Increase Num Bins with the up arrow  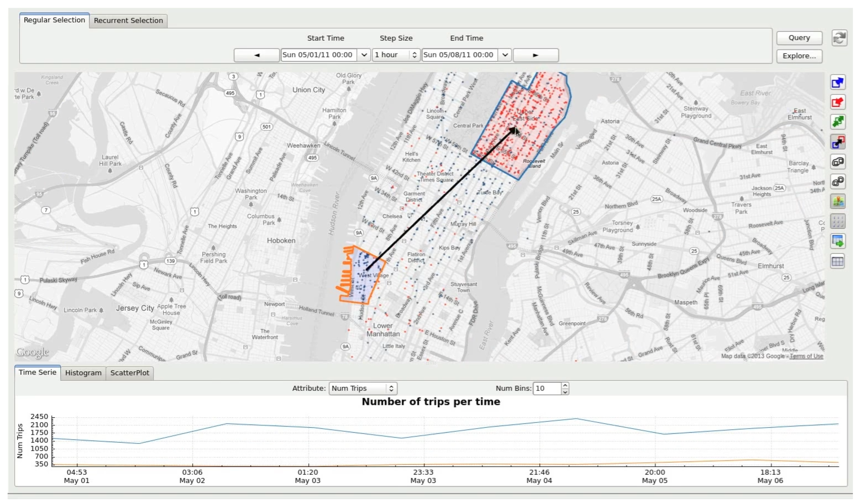click(565, 385)
